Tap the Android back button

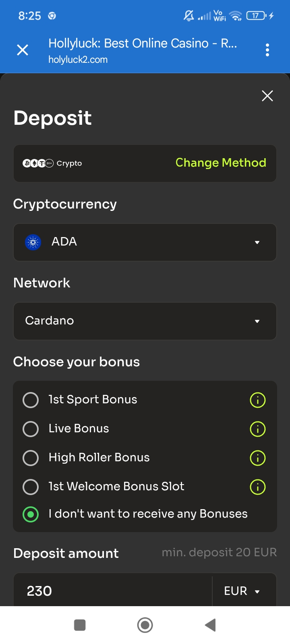[x=210, y=625]
